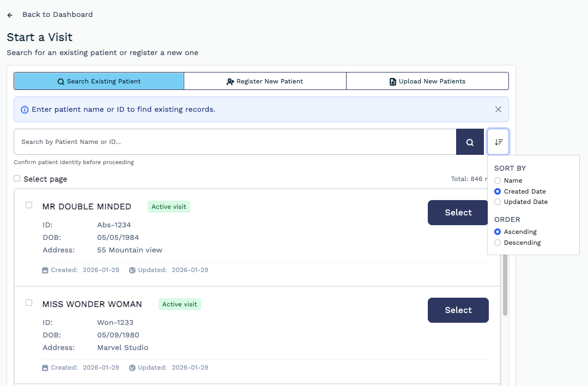This screenshot has height=386, width=588.
Task: Focus the patient name or ID search field
Action: 234,142
